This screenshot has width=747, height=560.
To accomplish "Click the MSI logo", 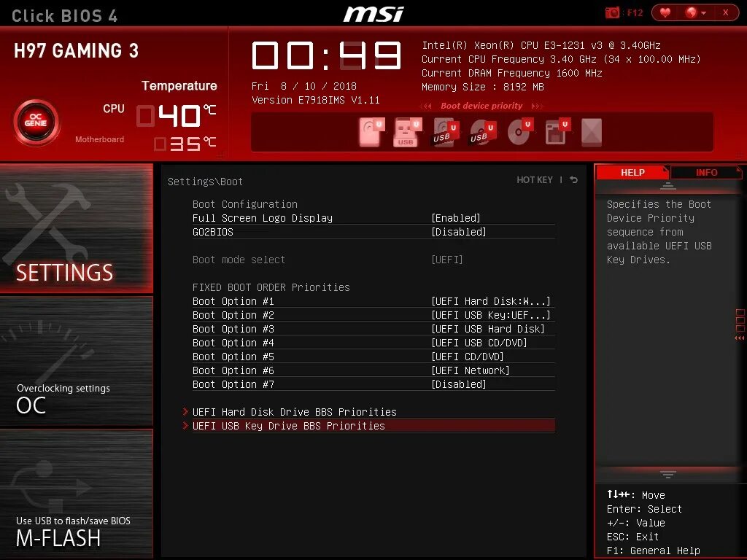I will click(374, 13).
